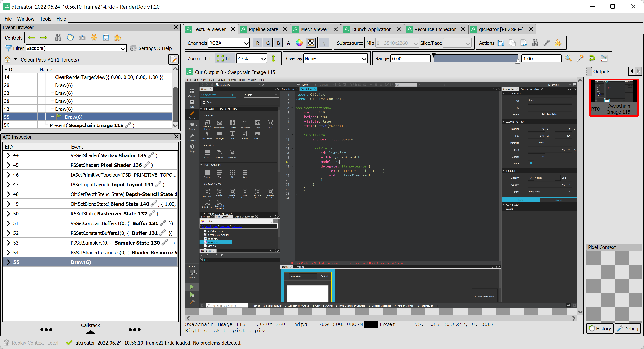
Task: Expand the EID 44 VSSetShader entry
Action: point(9,155)
